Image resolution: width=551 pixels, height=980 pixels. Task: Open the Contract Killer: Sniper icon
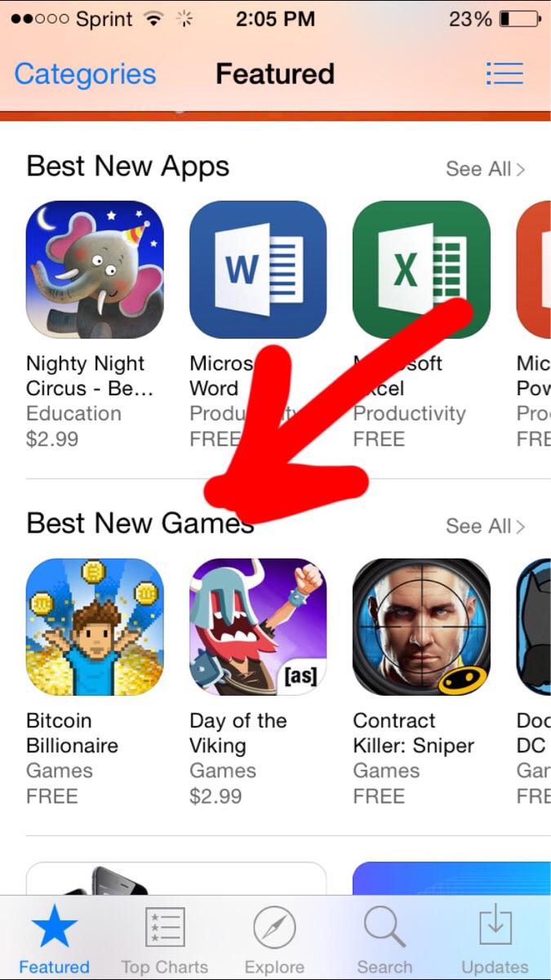421,627
